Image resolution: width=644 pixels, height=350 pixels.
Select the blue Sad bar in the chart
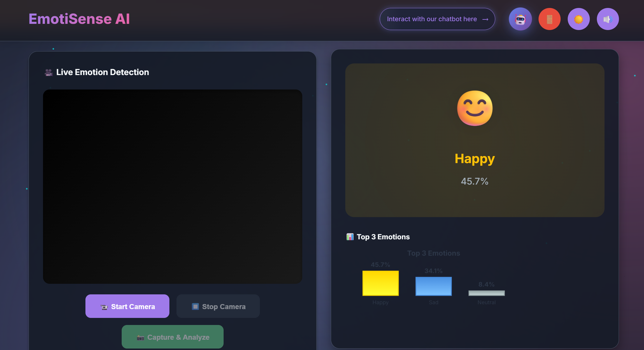tap(433, 286)
